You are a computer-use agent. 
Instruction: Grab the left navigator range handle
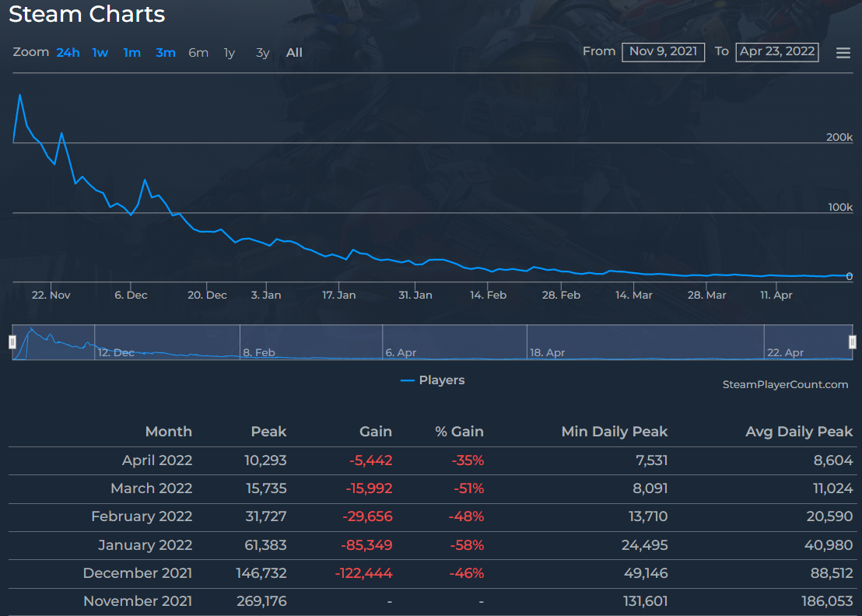click(12, 342)
